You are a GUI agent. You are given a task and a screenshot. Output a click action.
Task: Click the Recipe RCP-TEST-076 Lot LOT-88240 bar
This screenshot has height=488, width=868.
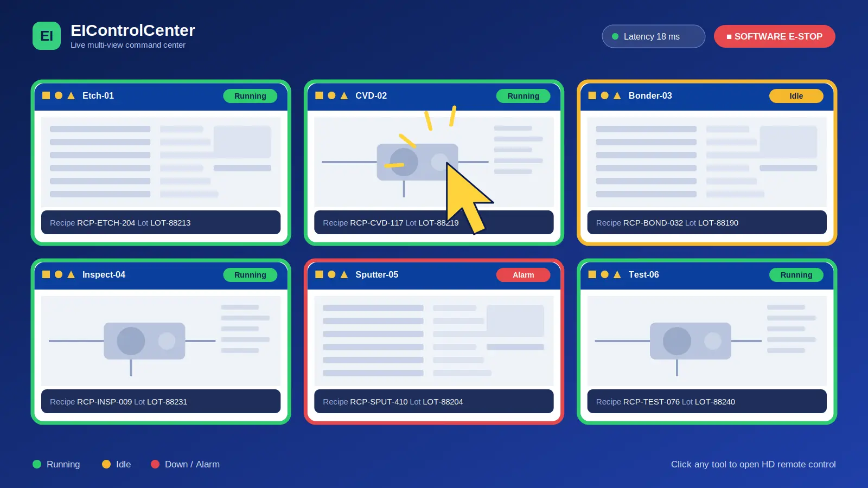(707, 401)
